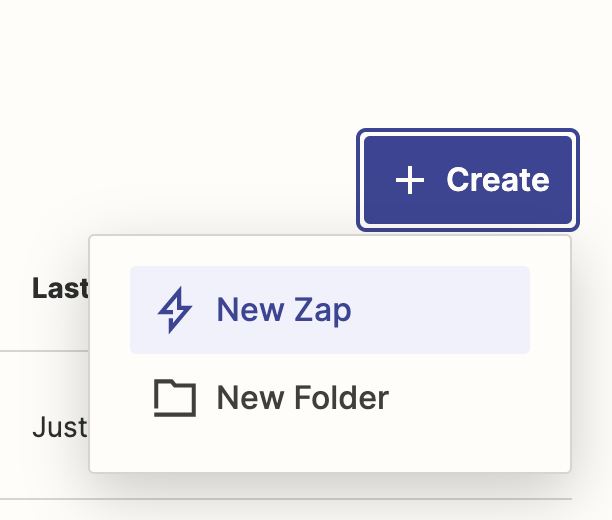Click the highlighted New Zap row background
Image resolution: width=612 pixels, height=520 pixels.
330,310
